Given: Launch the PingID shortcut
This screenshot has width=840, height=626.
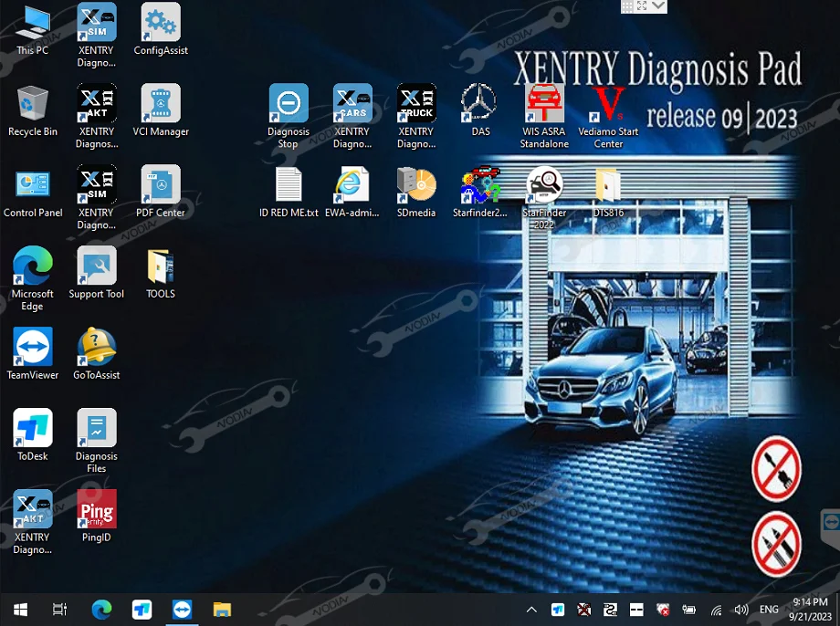Looking at the screenshot, I should [x=97, y=516].
